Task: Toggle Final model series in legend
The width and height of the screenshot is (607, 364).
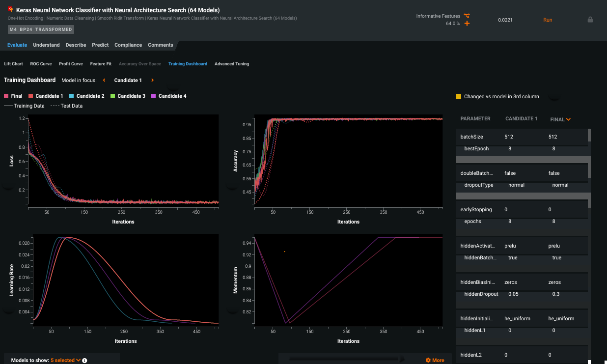Action: coord(13,96)
